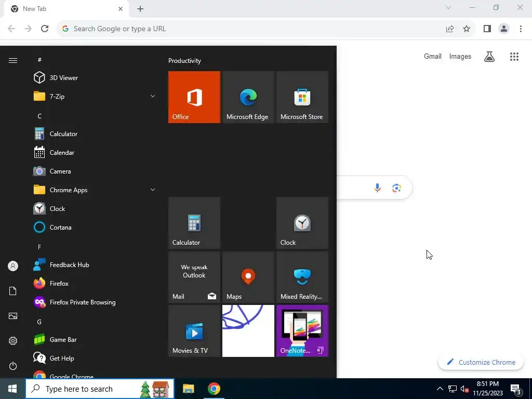Open a new Chrome tab
532x399 pixels.
(x=140, y=9)
